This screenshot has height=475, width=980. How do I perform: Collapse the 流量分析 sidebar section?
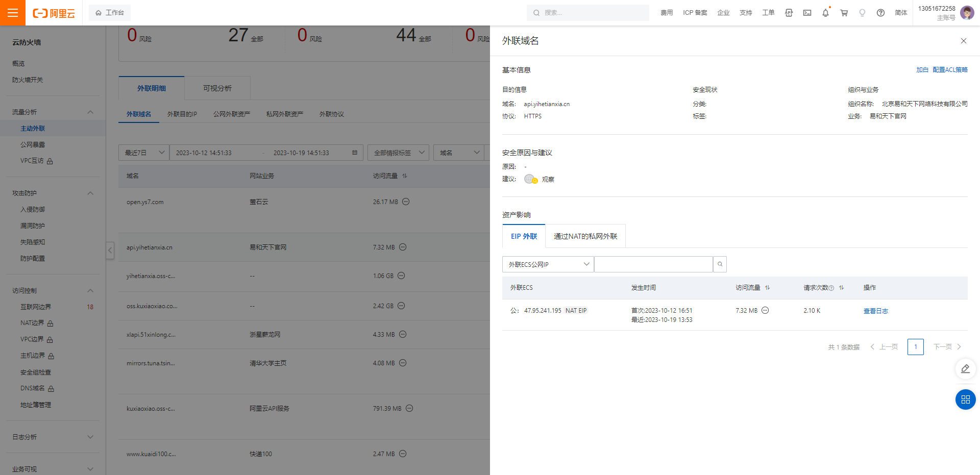tap(90, 112)
